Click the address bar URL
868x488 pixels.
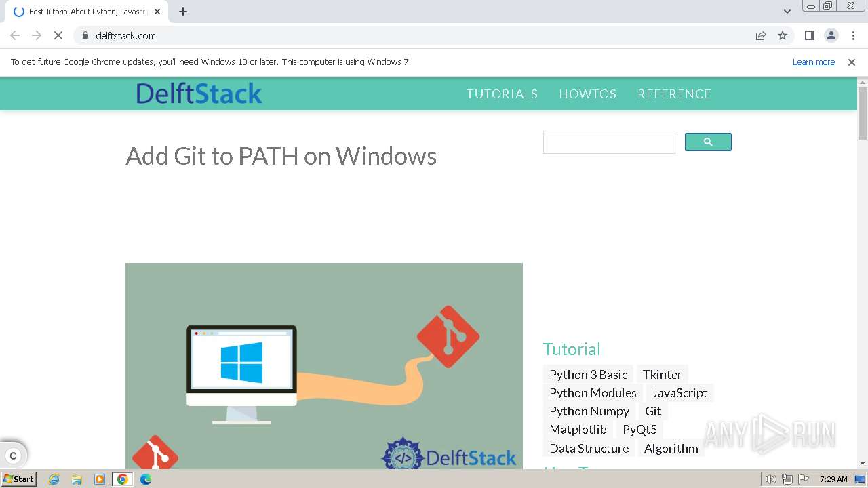[125, 36]
